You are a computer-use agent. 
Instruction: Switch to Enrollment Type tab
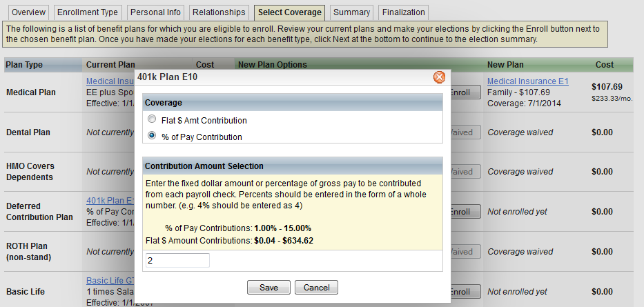(x=88, y=12)
